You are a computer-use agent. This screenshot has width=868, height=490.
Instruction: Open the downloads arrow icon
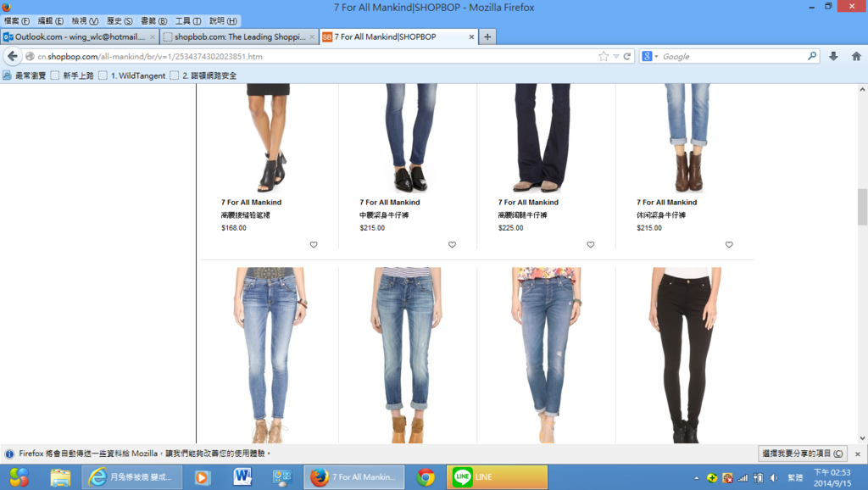(x=833, y=56)
